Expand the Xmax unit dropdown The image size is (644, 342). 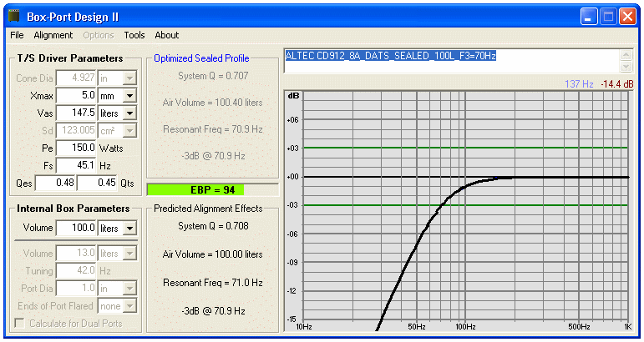point(129,96)
